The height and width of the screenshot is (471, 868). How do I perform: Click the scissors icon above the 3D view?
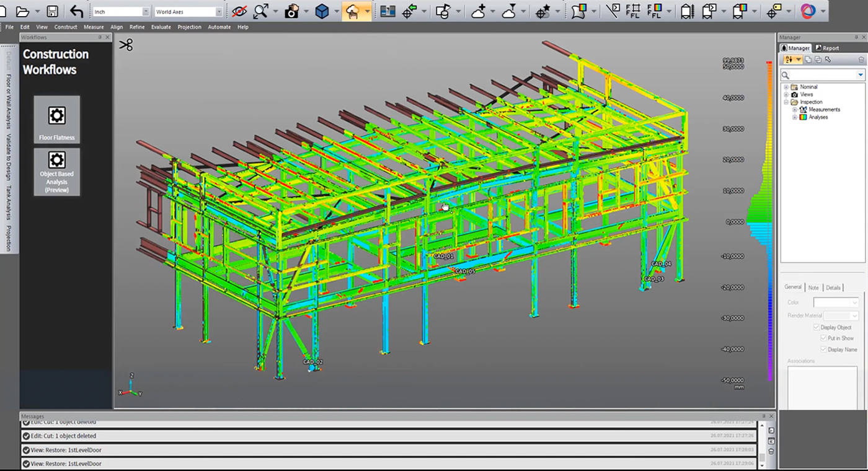coord(126,45)
